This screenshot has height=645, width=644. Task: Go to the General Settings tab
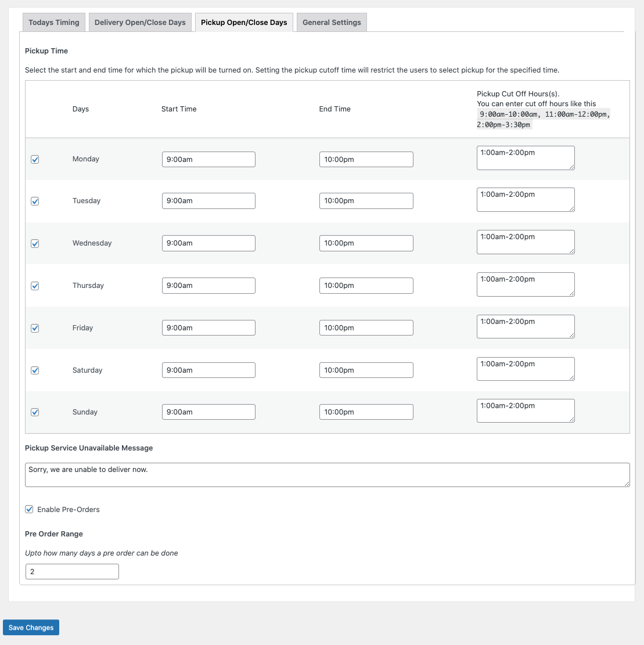click(x=332, y=23)
